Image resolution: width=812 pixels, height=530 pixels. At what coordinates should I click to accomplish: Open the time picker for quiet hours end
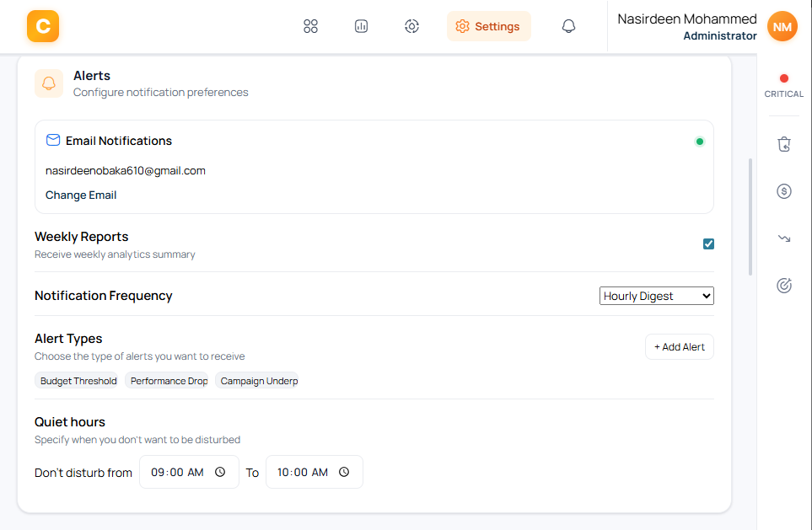click(x=344, y=473)
